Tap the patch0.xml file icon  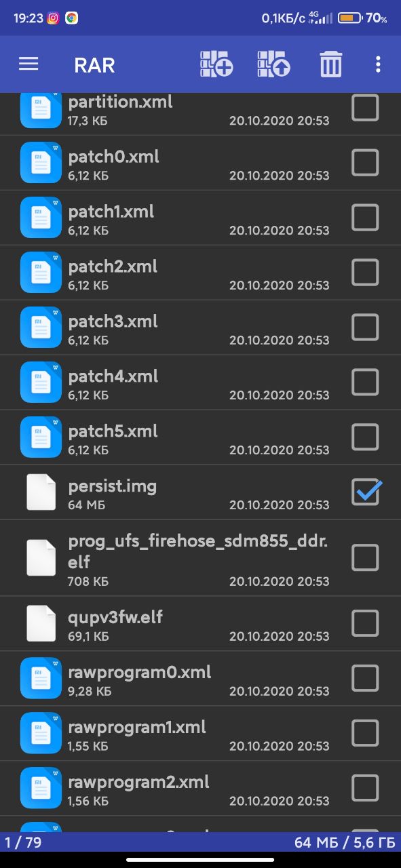click(41, 163)
